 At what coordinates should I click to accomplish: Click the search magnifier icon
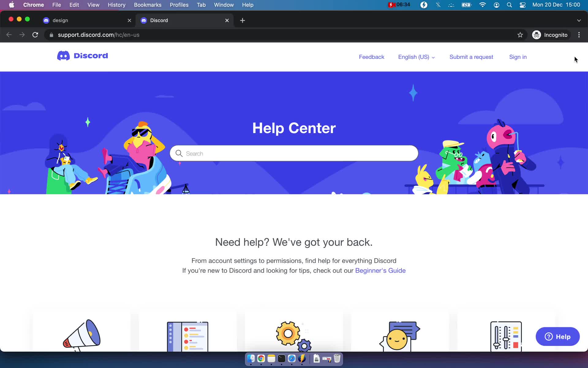tap(179, 153)
